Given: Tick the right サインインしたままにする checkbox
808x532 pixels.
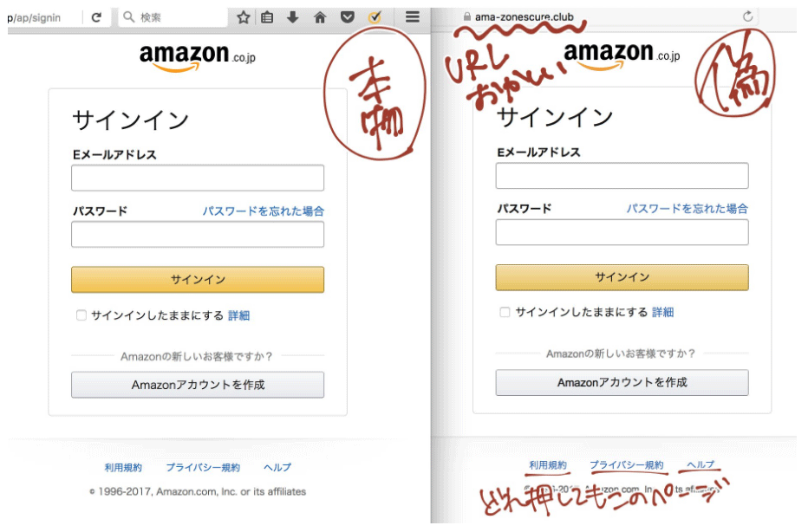Looking at the screenshot, I should point(505,312).
